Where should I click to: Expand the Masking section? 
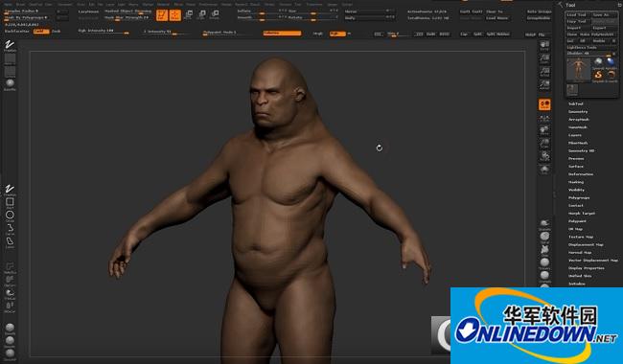576,182
